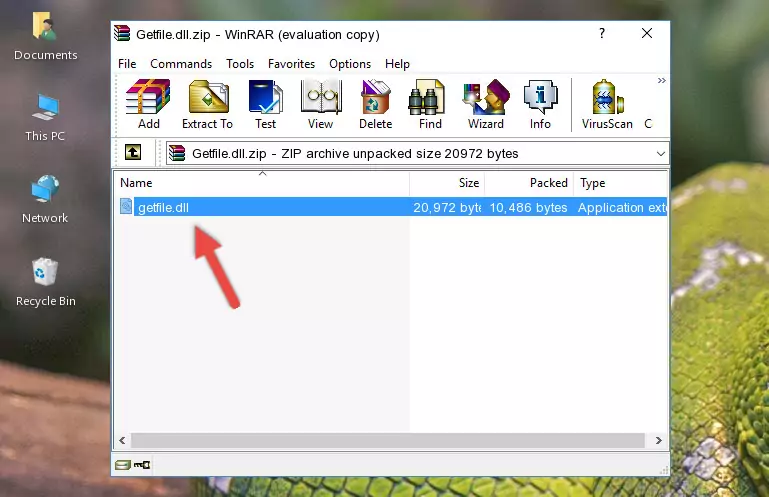
Task: Close the WinRAR window
Action: (647, 33)
